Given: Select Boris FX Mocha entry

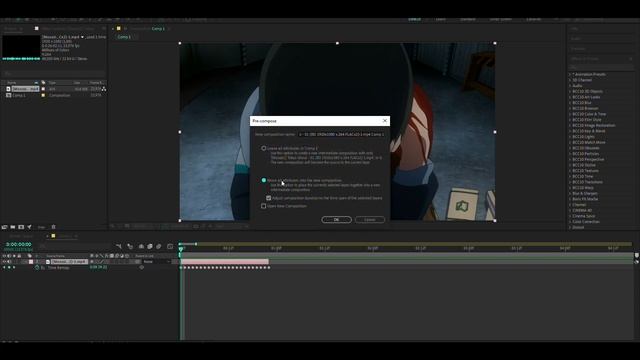Looking at the screenshot, I should [585, 199].
